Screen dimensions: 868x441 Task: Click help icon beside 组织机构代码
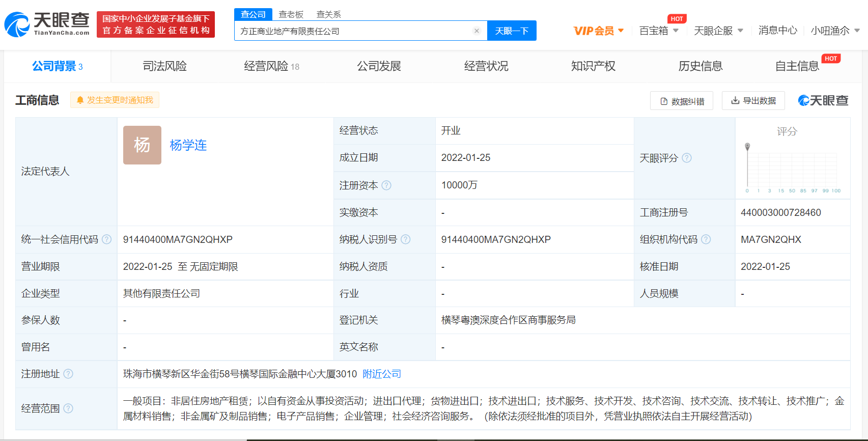[x=706, y=239]
